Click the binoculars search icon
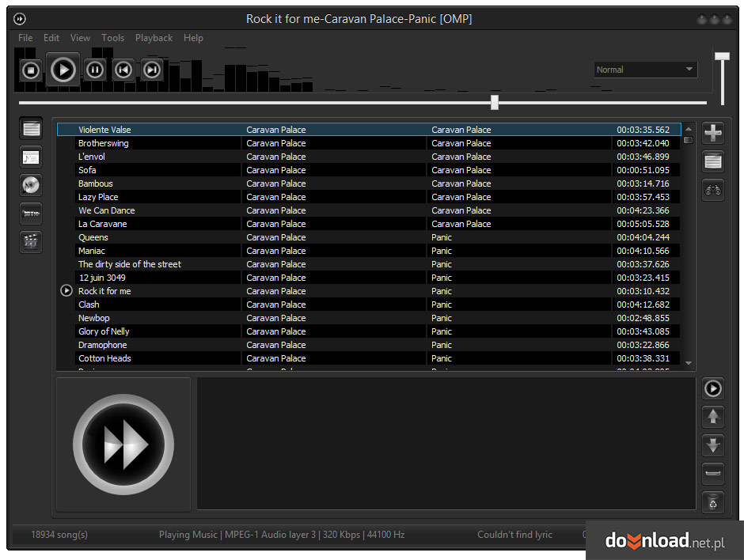 (x=712, y=190)
